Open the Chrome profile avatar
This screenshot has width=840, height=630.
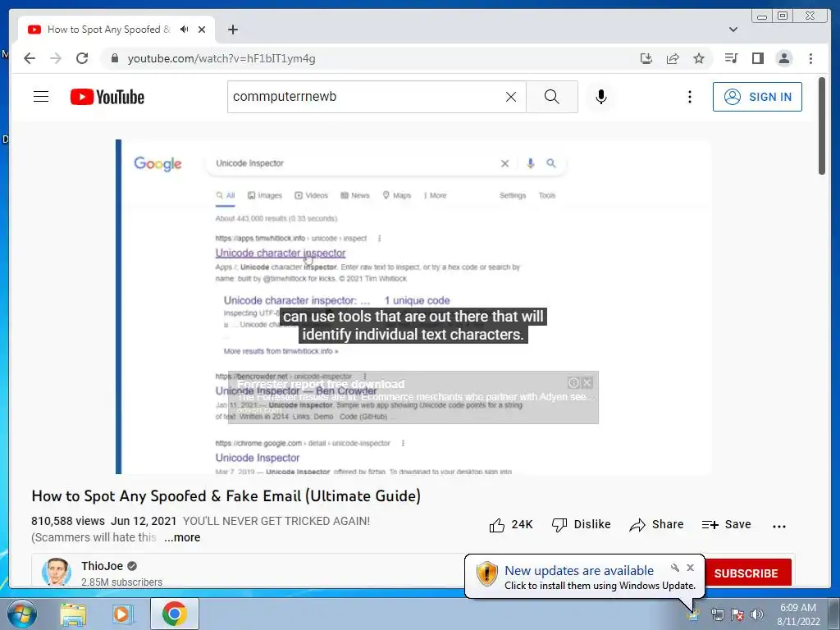(x=783, y=58)
